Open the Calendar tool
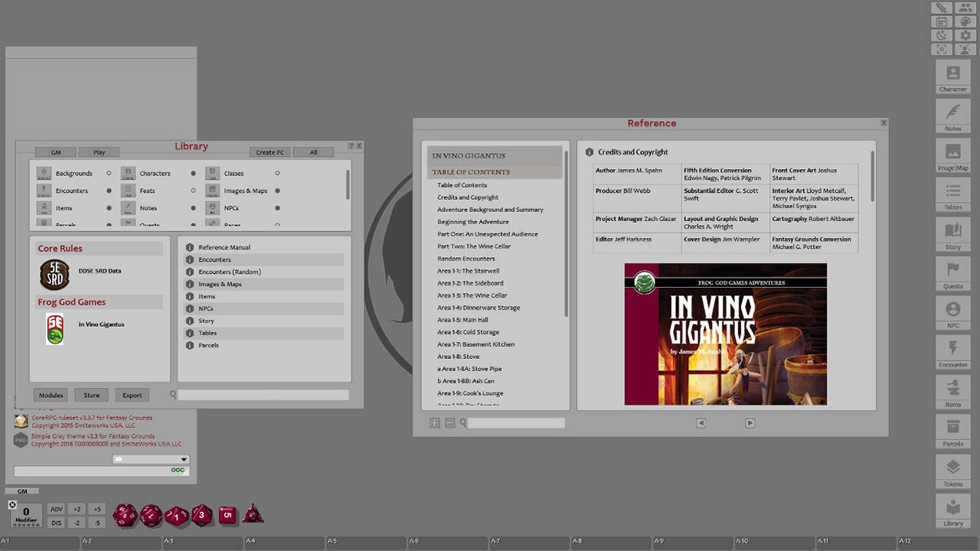The image size is (980, 551). (x=942, y=21)
